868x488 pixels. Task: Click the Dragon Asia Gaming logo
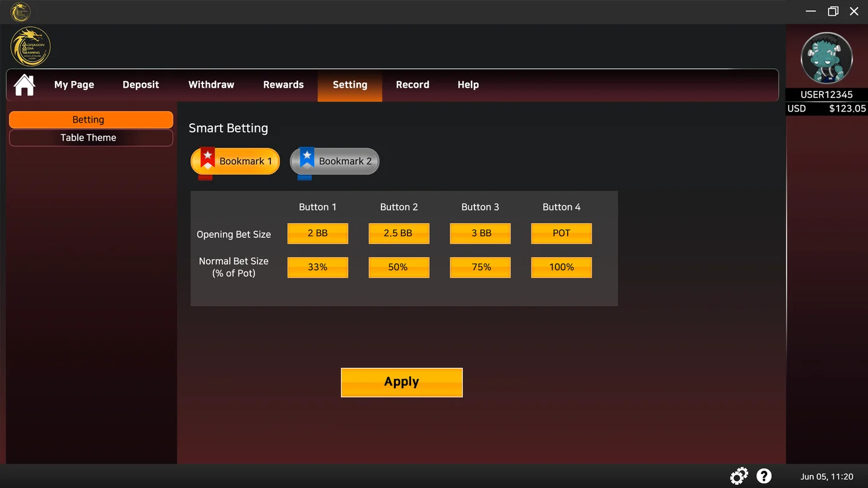point(30,47)
